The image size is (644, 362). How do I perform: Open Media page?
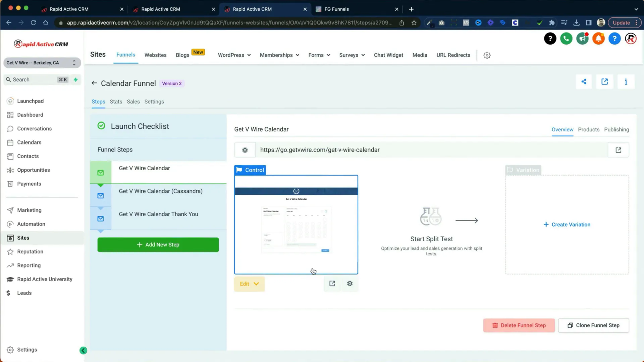pos(420,55)
